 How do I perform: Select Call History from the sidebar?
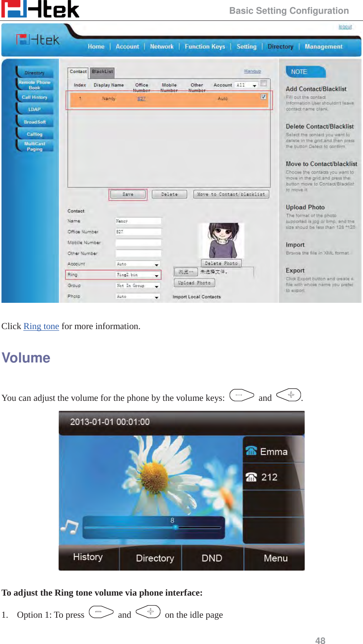click(x=35, y=97)
